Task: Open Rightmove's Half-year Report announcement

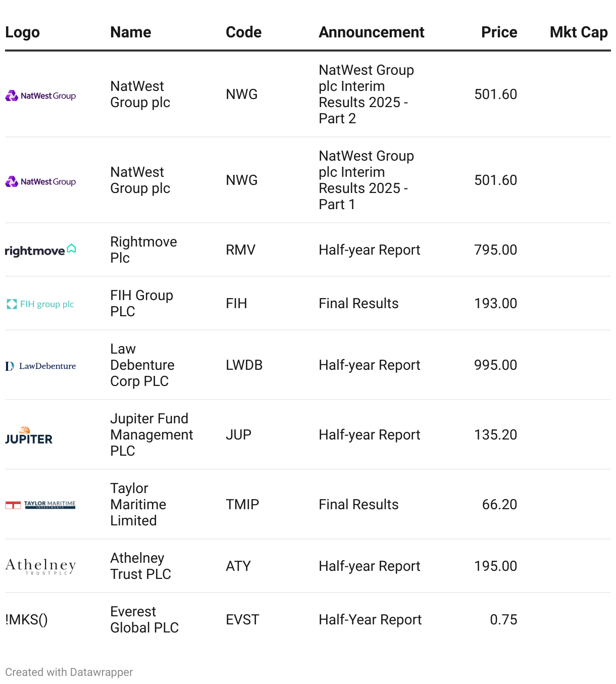Action: coord(369,250)
